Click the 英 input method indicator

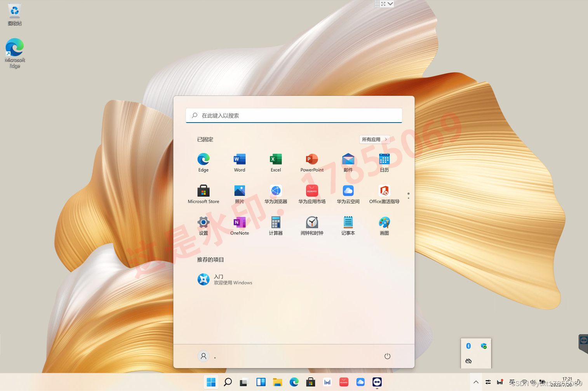click(x=512, y=382)
